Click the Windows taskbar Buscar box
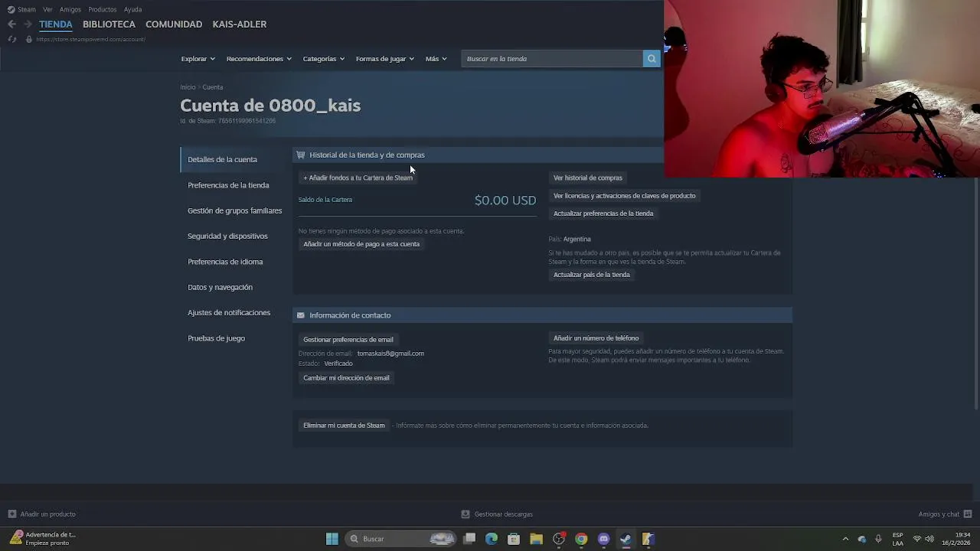 [x=402, y=539]
